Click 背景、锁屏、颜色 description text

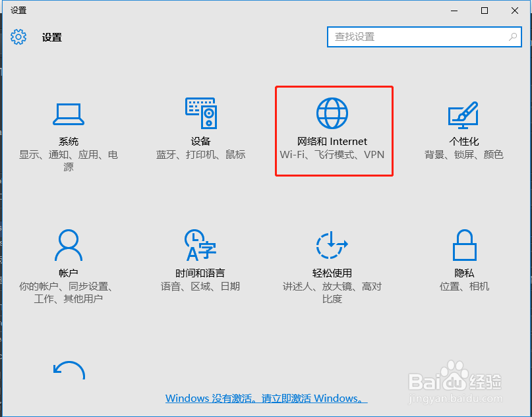point(464,155)
